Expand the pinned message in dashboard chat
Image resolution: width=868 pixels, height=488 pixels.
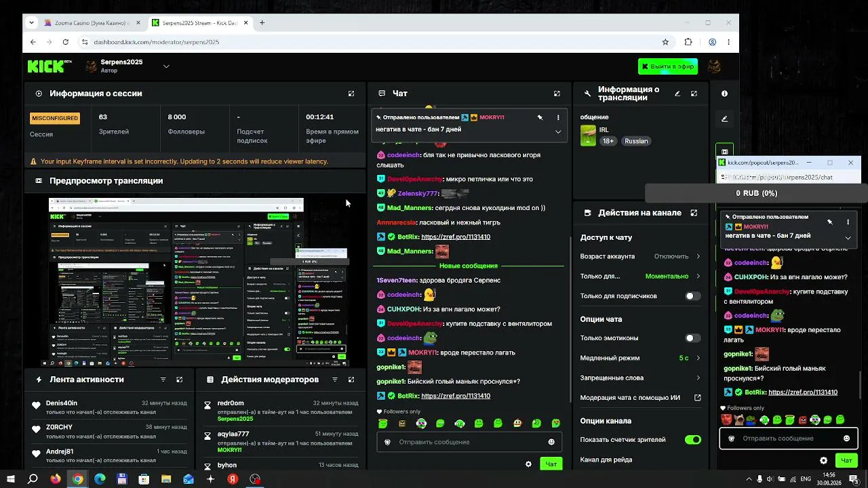coord(558,131)
